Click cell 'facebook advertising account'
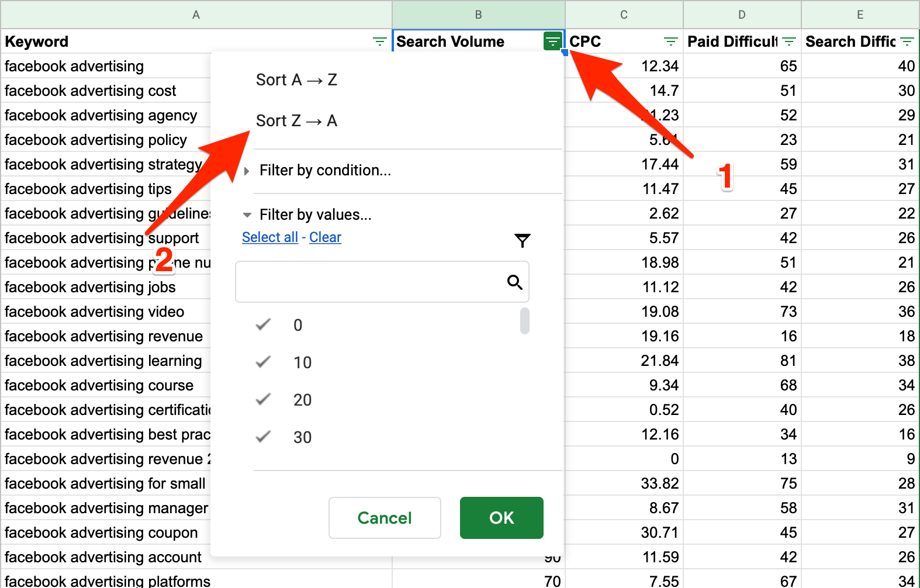Screen dimensions: 920x588 tap(106, 557)
